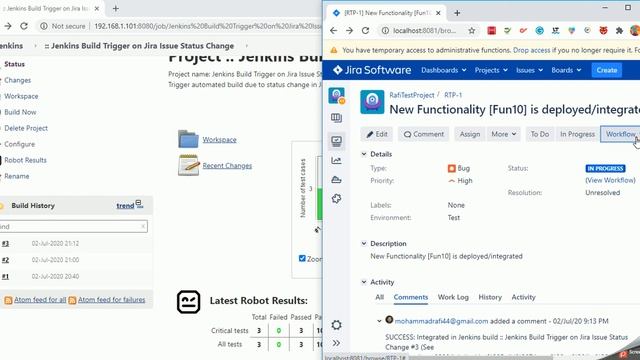640x360 pixels.
Task: Open a new tab in Jira browser window
Action: click(x=457, y=13)
